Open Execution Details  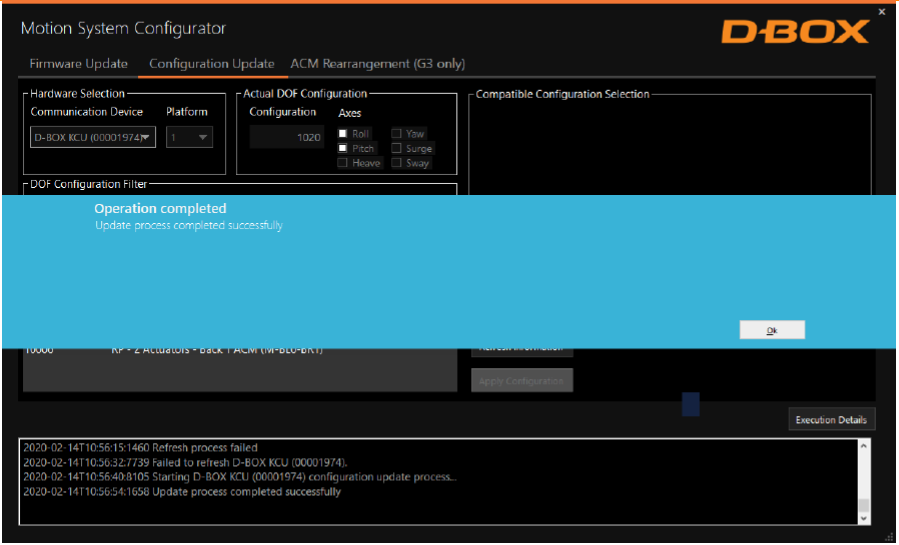point(831,420)
